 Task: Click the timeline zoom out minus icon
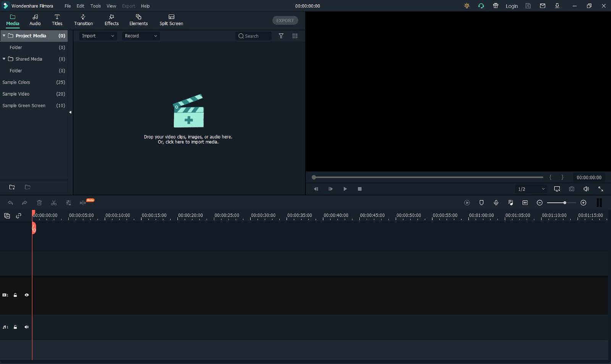coord(540,203)
